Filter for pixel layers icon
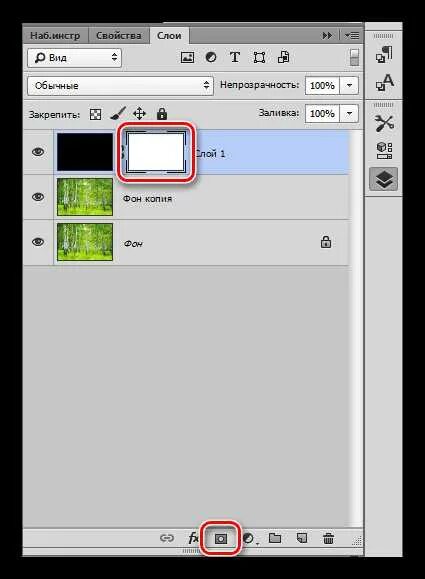 click(187, 57)
